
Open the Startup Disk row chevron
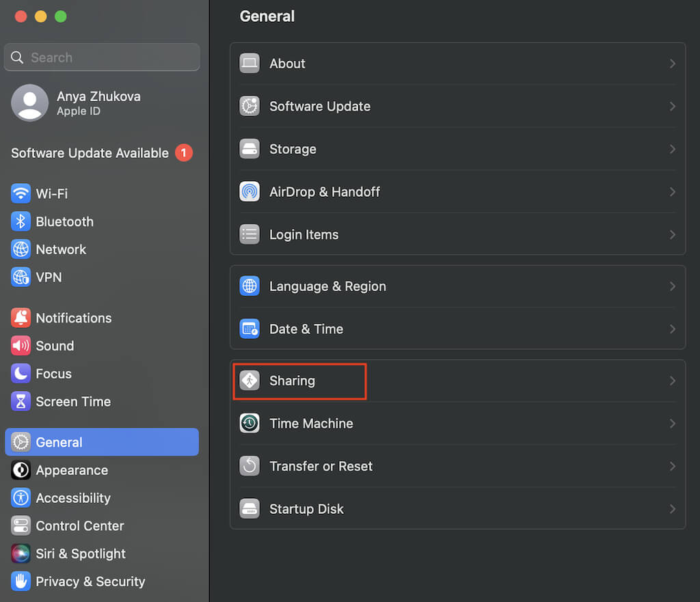(x=673, y=509)
